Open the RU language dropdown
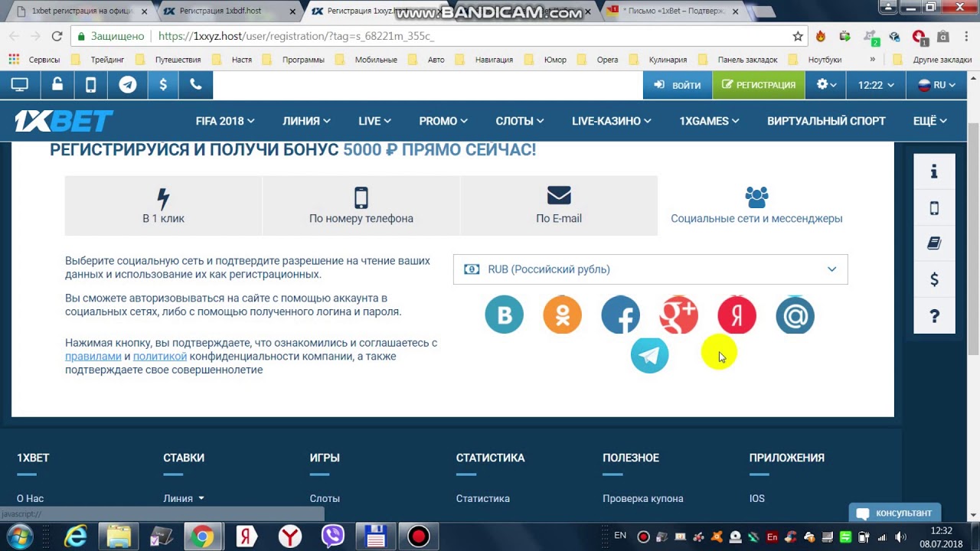The image size is (980, 551). pyautogui.click(x=937, y=85)
